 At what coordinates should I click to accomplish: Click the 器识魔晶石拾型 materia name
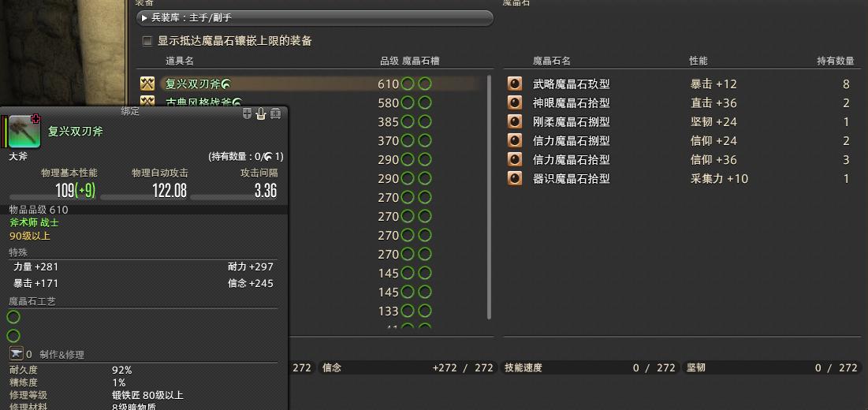pos(572,178)
